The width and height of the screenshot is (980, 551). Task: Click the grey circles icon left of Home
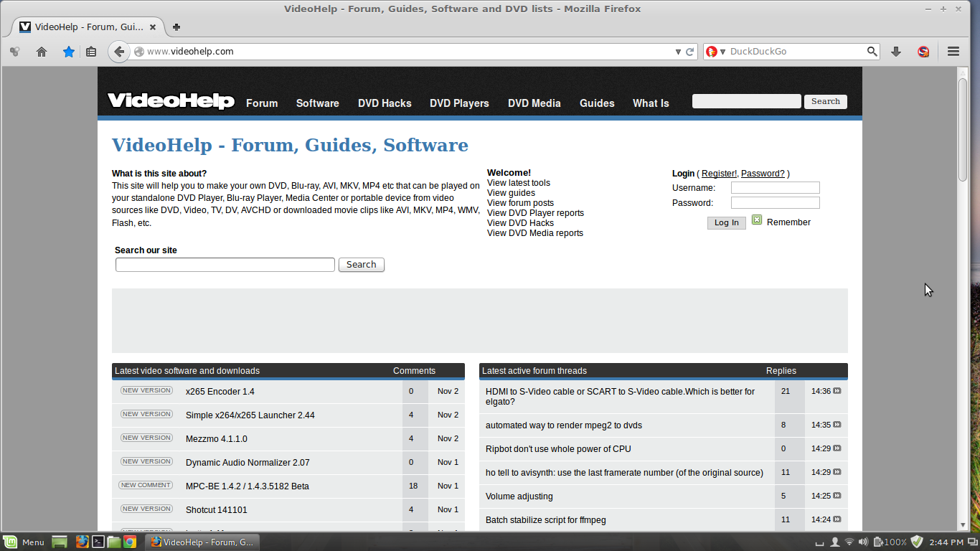pos(14,52)
